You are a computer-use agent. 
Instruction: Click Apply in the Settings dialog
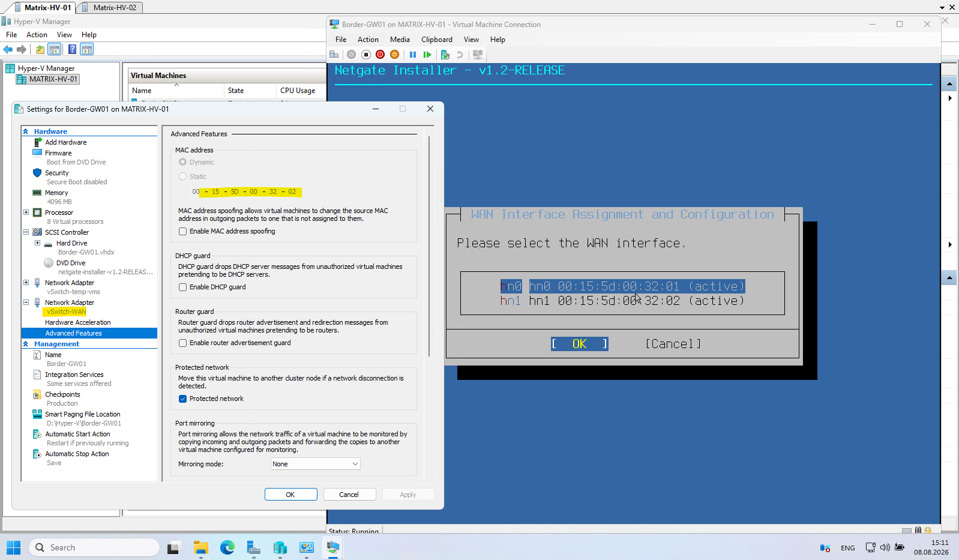point(408,495)
